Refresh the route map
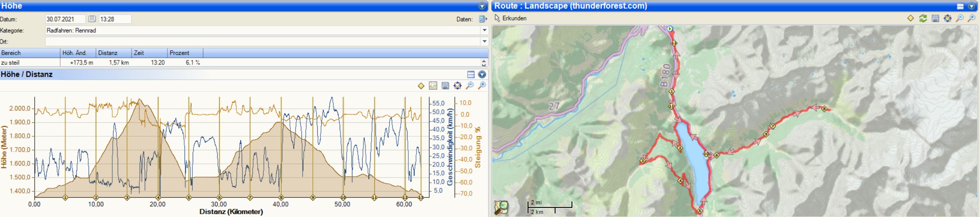980x217 pixels. (923, 18)
